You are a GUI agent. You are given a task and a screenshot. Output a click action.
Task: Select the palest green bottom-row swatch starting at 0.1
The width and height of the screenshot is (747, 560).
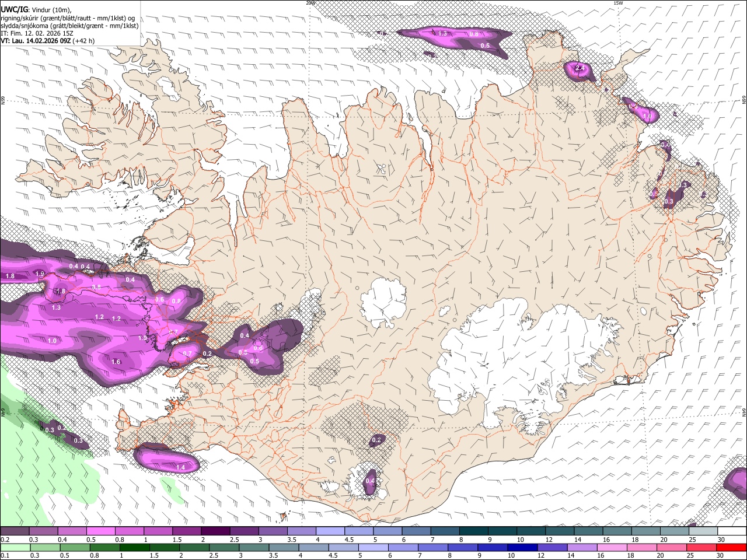(x=15, y=547)
